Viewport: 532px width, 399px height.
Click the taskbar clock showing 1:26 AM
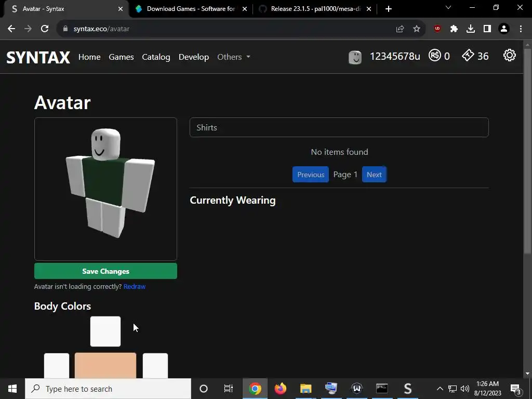point(487,389)
